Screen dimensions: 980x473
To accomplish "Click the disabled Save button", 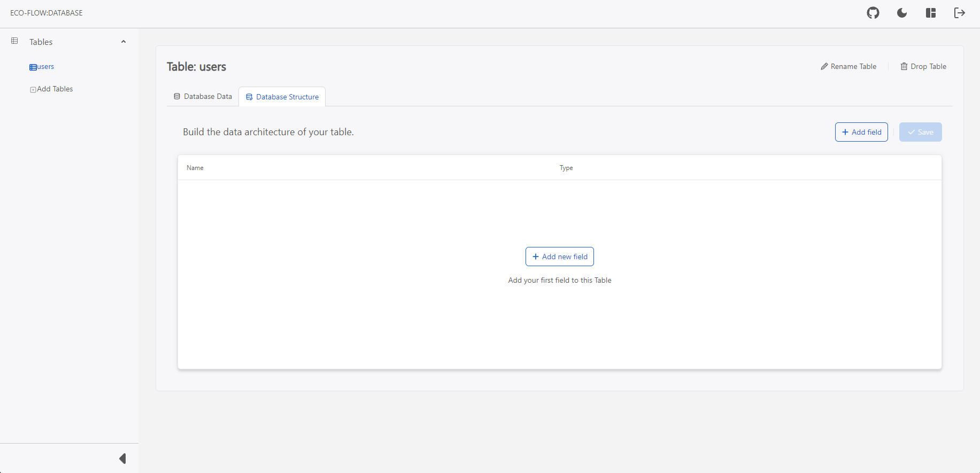I will [920, 132].
